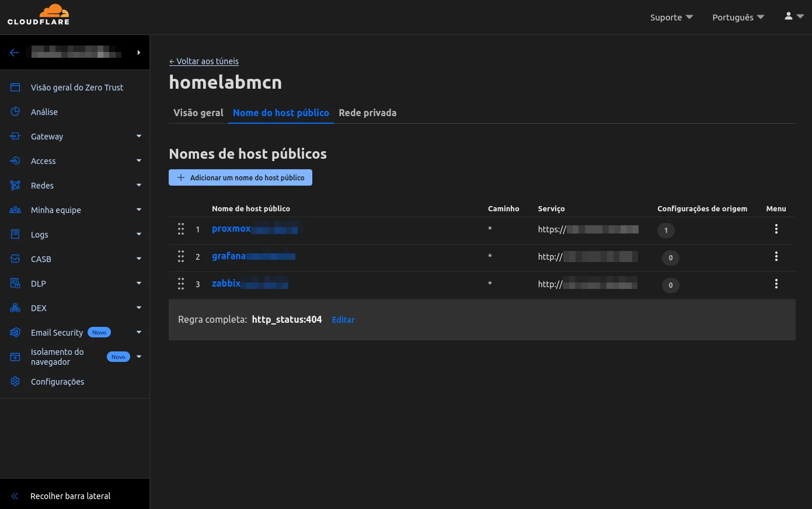The width and height of the screenshot is (812, 509).
Task: Click the grafana origin settings badge 0
Action: coord(671,257)
